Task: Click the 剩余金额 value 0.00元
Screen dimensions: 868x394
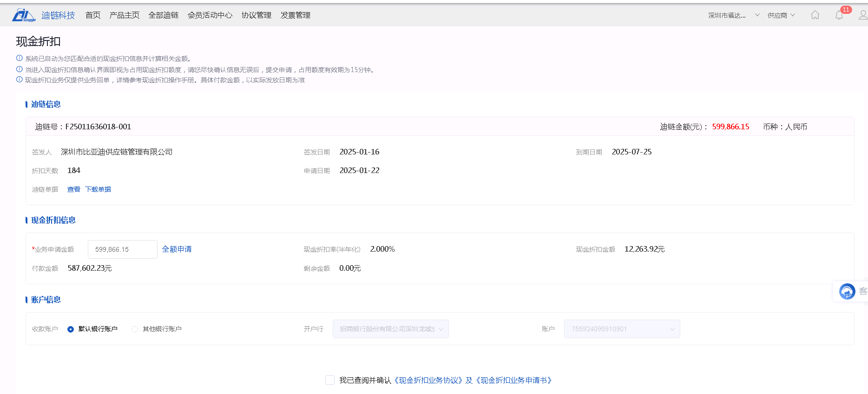Action: [350, 268]
